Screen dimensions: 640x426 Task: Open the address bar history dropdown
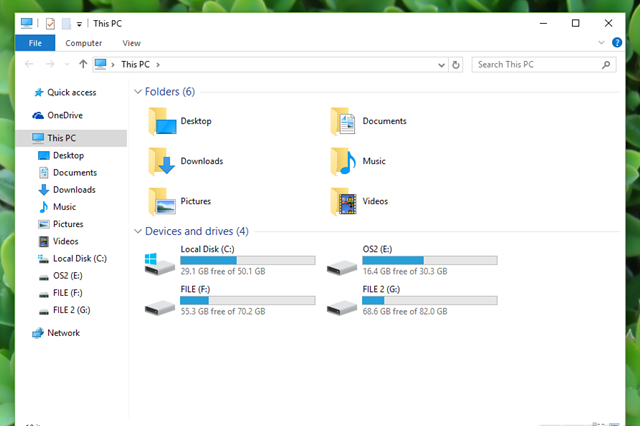(x=441, y=65)
